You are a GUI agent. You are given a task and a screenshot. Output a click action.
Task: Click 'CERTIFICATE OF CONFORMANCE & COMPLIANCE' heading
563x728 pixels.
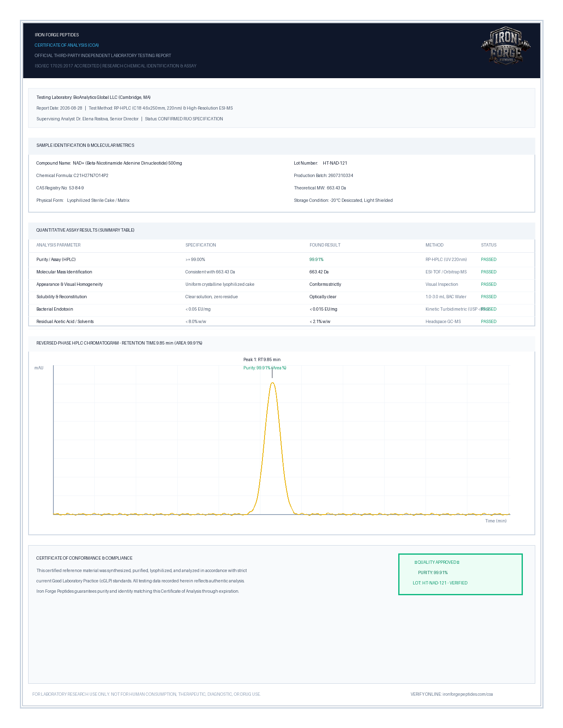tap(84, 558)
